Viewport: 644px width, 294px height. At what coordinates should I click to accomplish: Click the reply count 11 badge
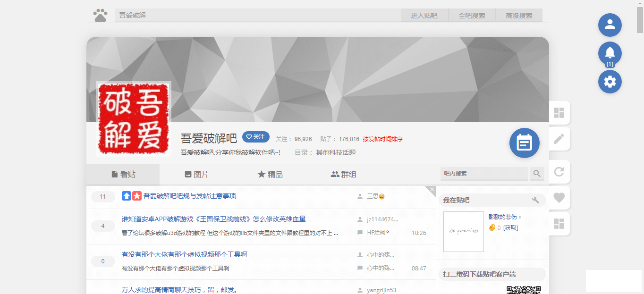(103, 197)
